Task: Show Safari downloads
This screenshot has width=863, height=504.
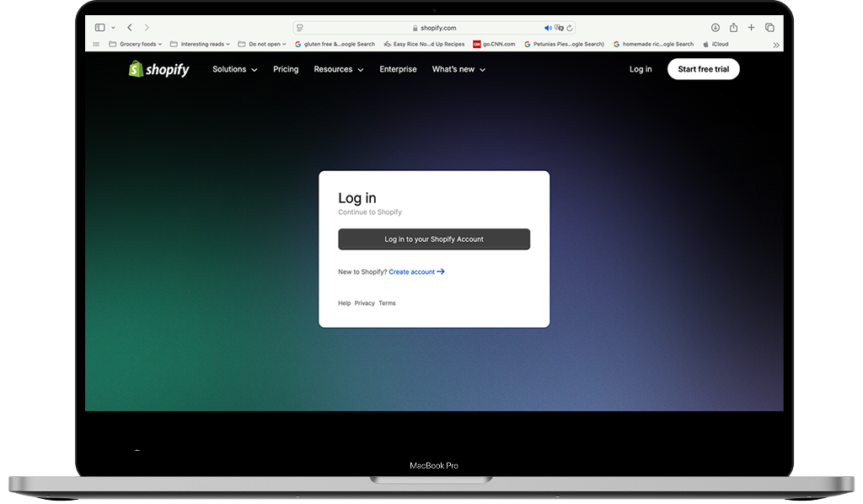Action: (x=715, y=28)
